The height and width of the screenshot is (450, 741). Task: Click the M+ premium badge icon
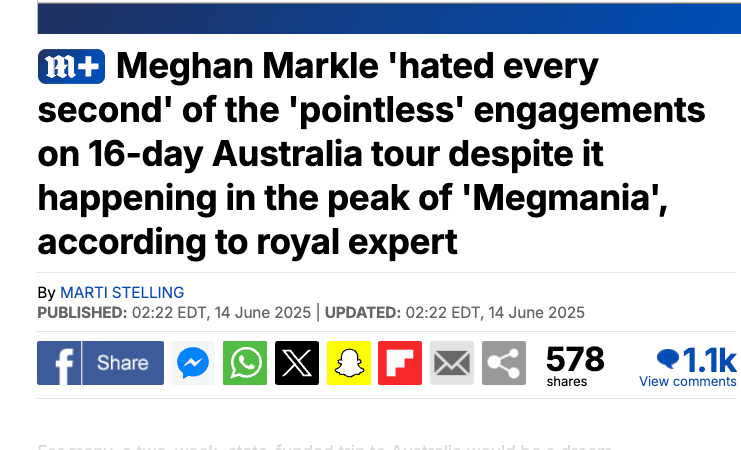[73, 68]
